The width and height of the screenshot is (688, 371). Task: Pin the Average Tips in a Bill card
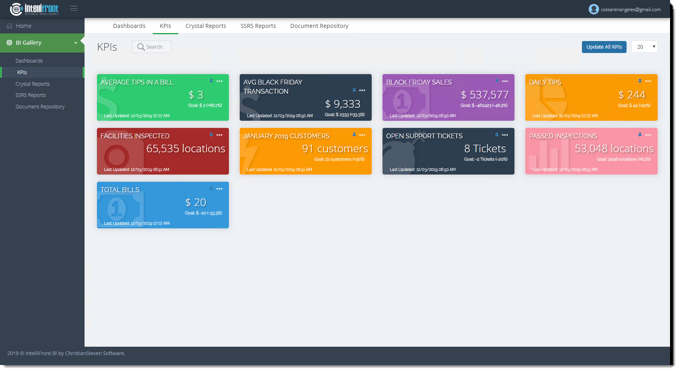(211, 81)
